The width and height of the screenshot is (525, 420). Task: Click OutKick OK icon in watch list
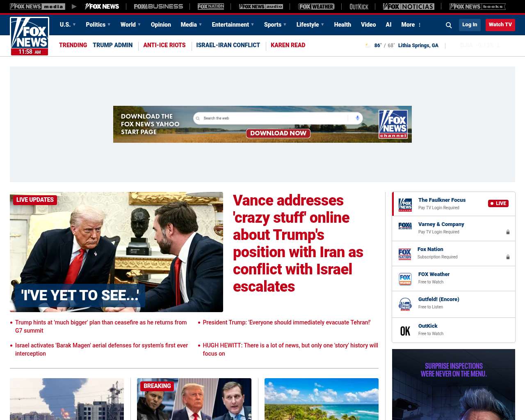pos(405,331)
